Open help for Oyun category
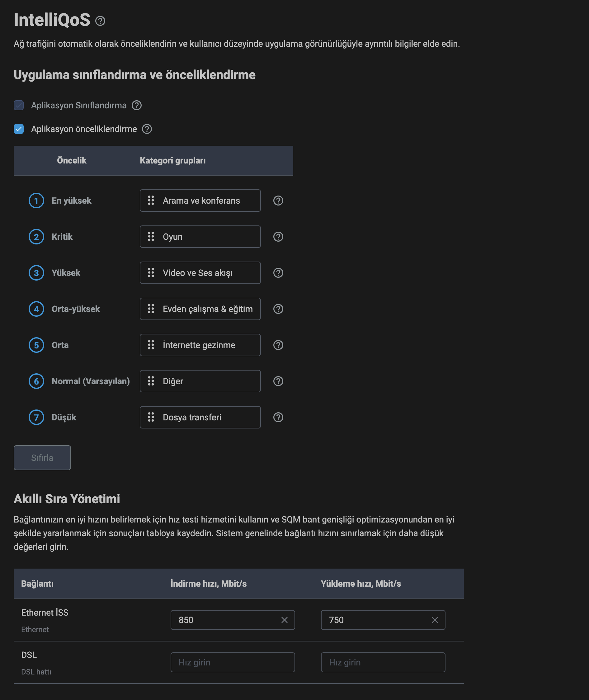This screenshot has height=700, width=589. click(278, 236)
